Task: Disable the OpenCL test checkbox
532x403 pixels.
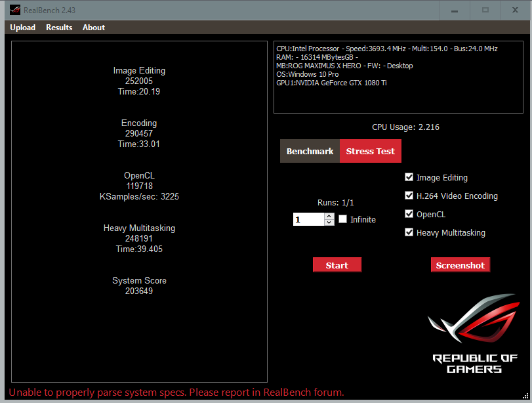Action: tap(409, 214)
